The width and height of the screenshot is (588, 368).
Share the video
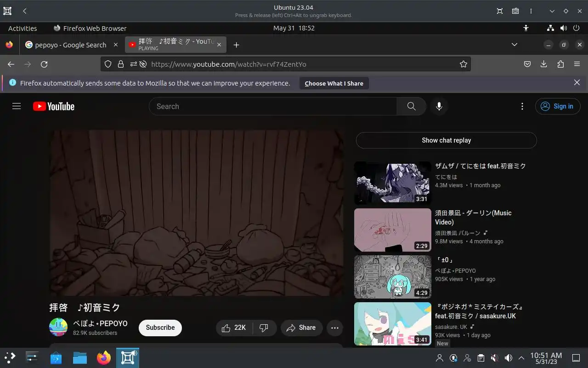(x=301, y=328)
